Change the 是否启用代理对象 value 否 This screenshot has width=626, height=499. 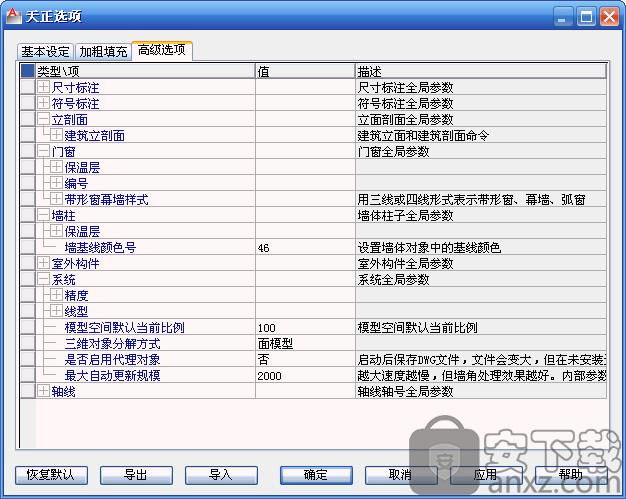305,359
